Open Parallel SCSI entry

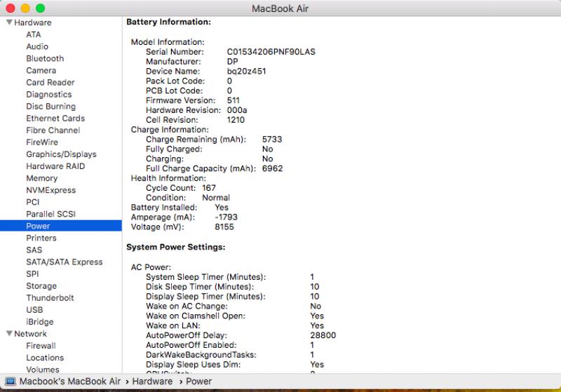(x=50, y=214)
